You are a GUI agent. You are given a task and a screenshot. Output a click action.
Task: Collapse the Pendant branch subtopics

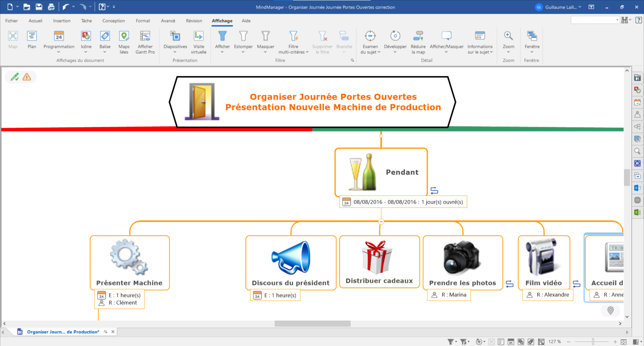pyautogui.click(x=381, y=222)
